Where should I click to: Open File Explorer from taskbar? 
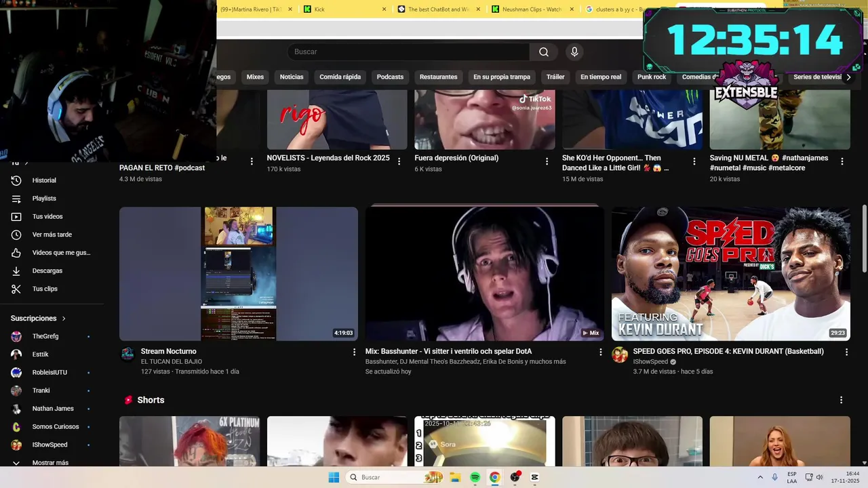[x=455, y=477]
